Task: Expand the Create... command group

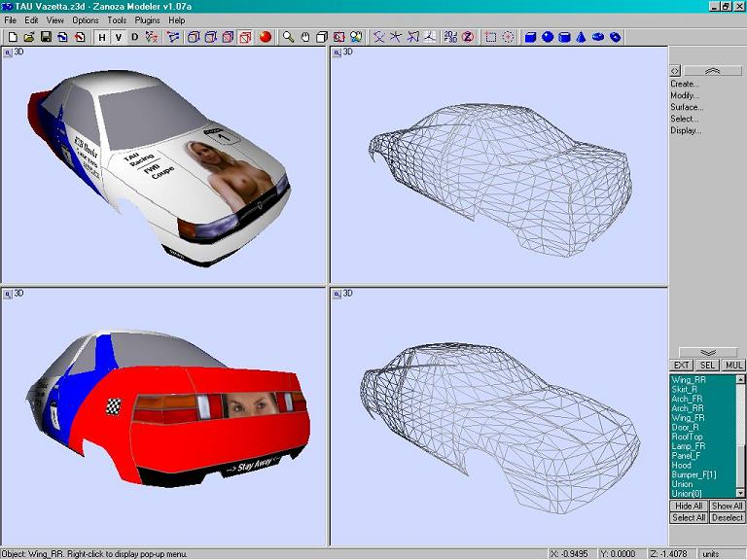Action: (685, 84)
